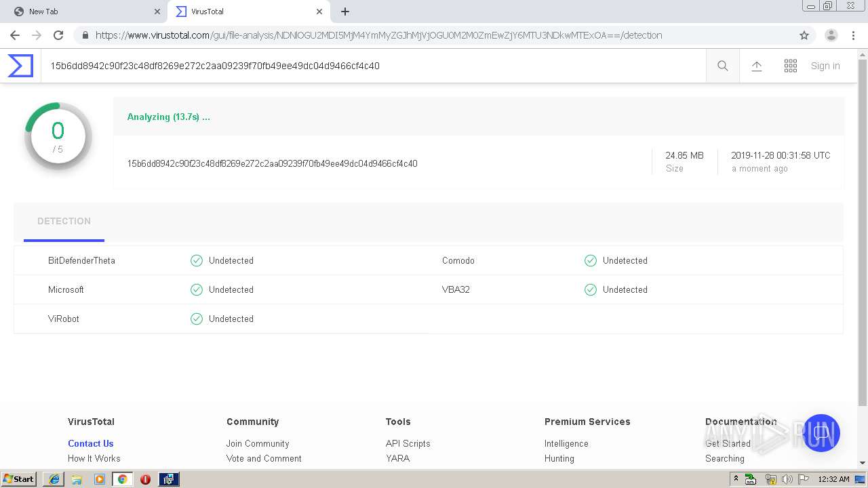Open the Contact Us link
Image resolution: width=868 pixels, height=488 pixels.
pos(90,443)
